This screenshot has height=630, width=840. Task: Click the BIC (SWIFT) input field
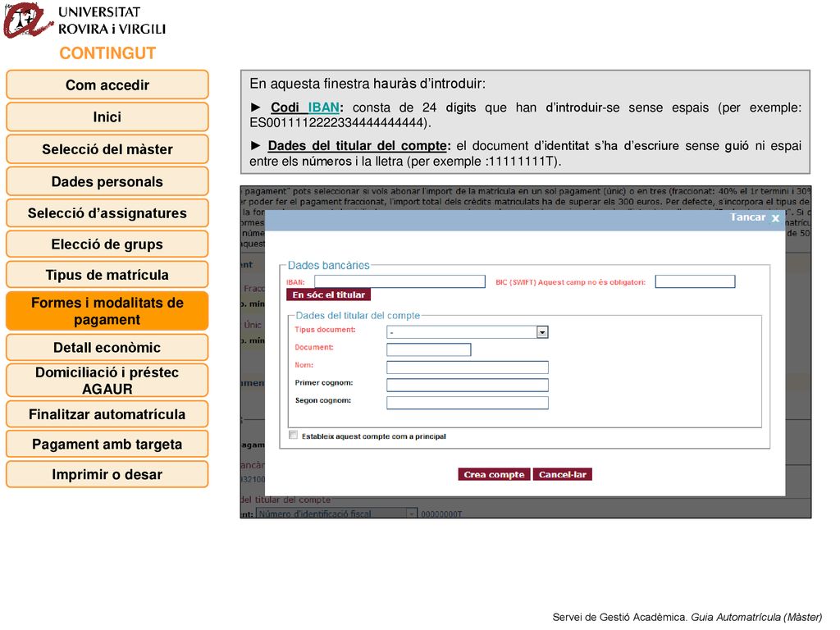695,282
